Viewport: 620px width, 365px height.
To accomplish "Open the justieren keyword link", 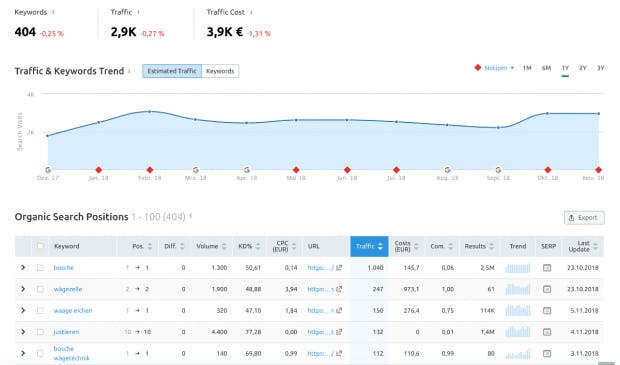I will pos(66,332).
